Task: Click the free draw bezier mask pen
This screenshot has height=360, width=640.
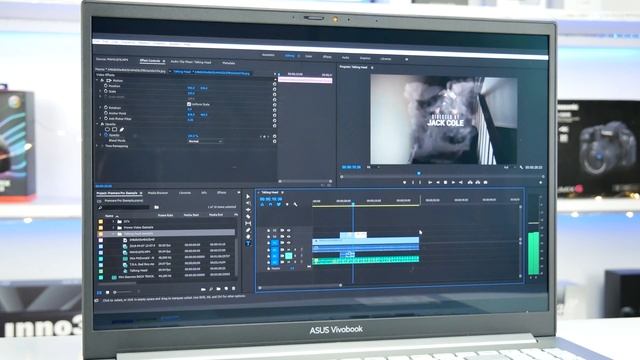Action: click(122, 129)
